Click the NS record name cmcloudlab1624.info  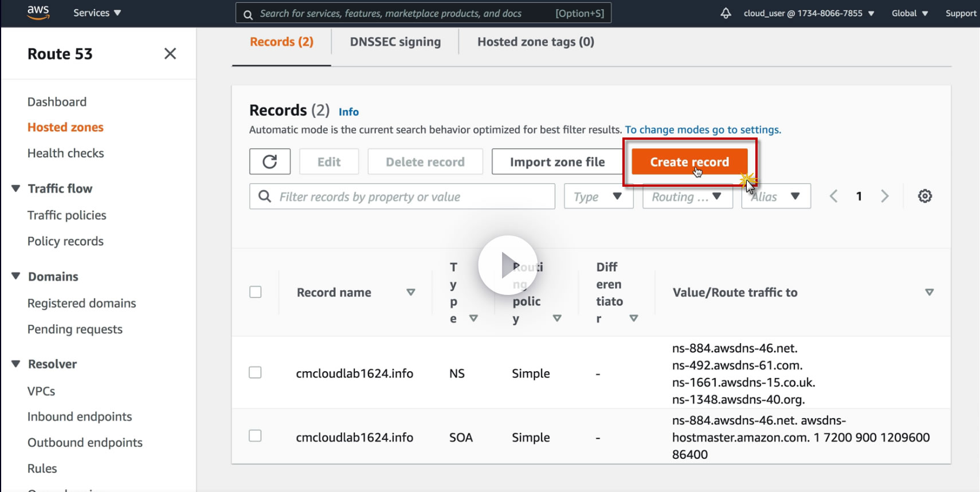click(354, 373)
